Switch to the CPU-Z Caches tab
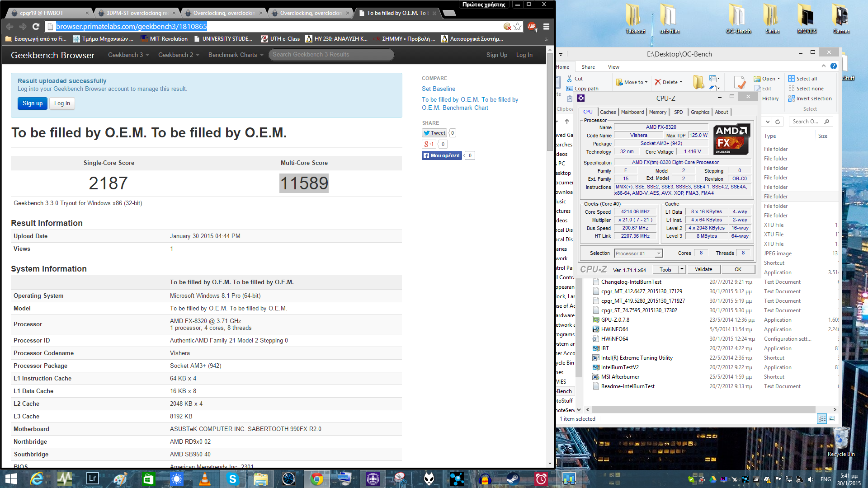 [x=608, y=112]
